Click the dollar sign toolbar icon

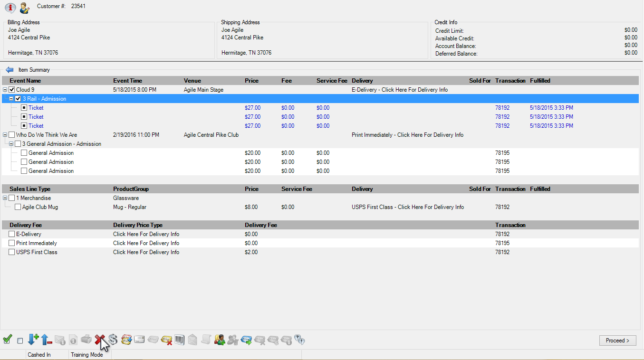[113, 340]
